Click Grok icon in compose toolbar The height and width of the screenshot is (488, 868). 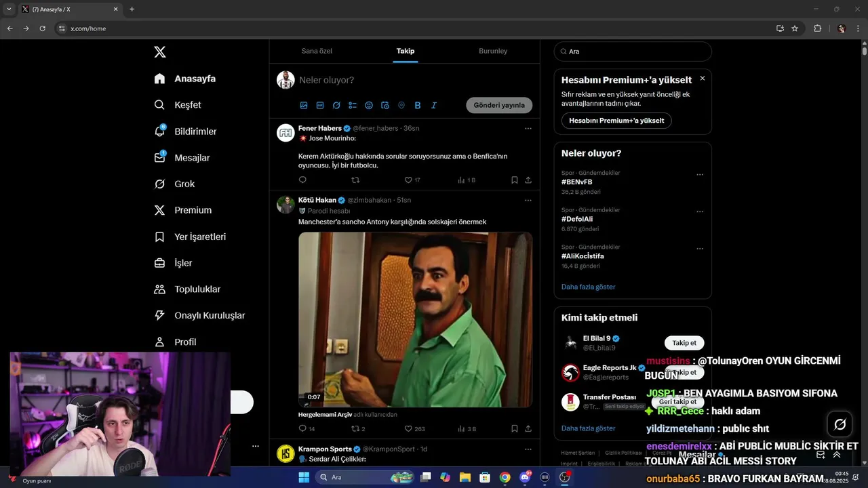(x=336, y=106)
